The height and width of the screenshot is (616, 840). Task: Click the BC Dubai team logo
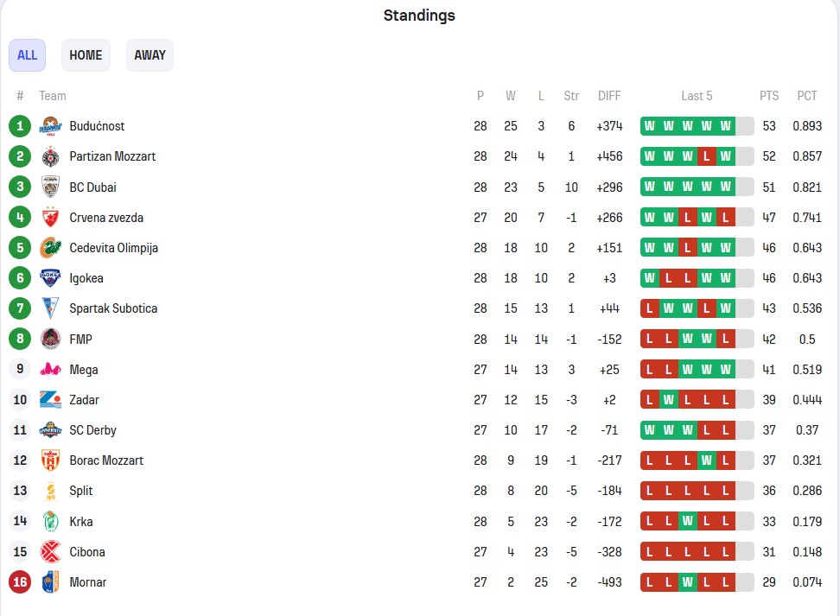click(50, 187)
